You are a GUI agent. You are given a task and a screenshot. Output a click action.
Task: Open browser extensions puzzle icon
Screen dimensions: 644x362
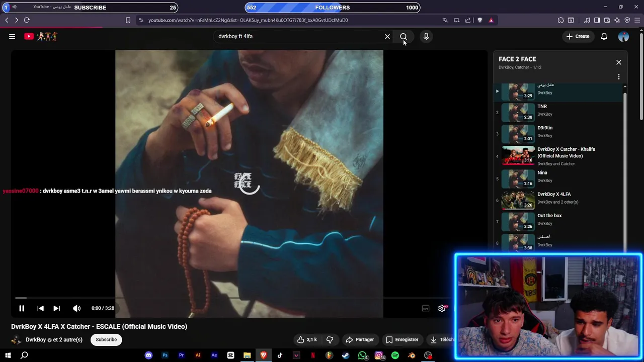(561, 20)
